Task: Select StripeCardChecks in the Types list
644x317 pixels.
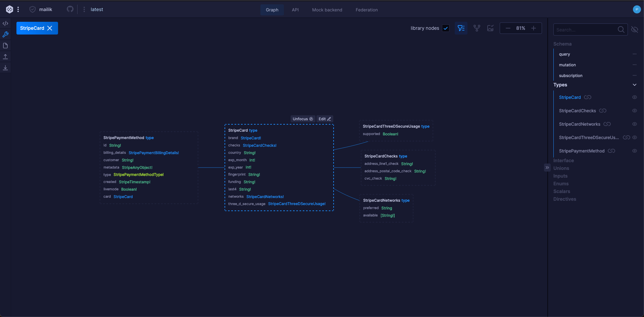Action: 578,111
